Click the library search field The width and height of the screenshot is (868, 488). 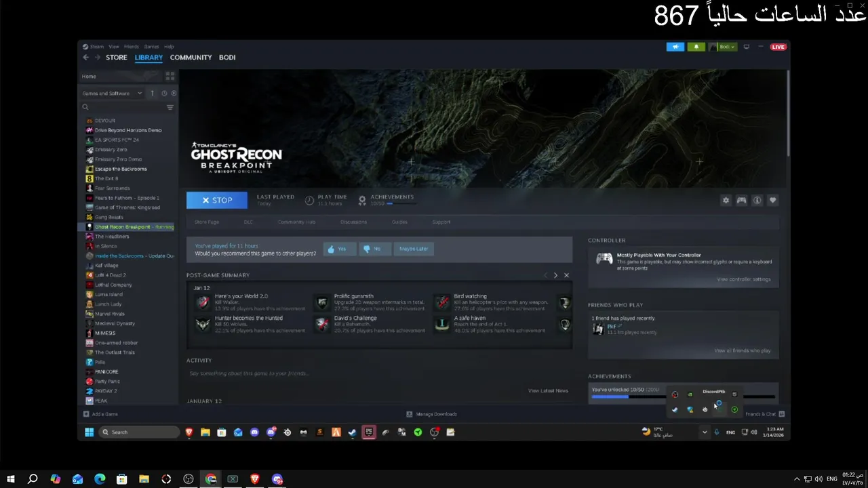click(122, 107)
